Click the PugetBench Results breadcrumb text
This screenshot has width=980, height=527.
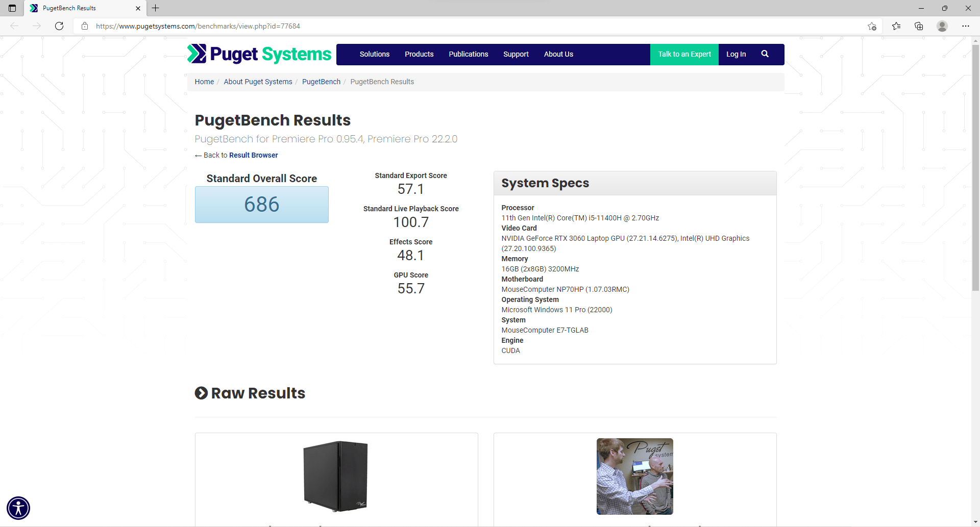tap(382, 82)
